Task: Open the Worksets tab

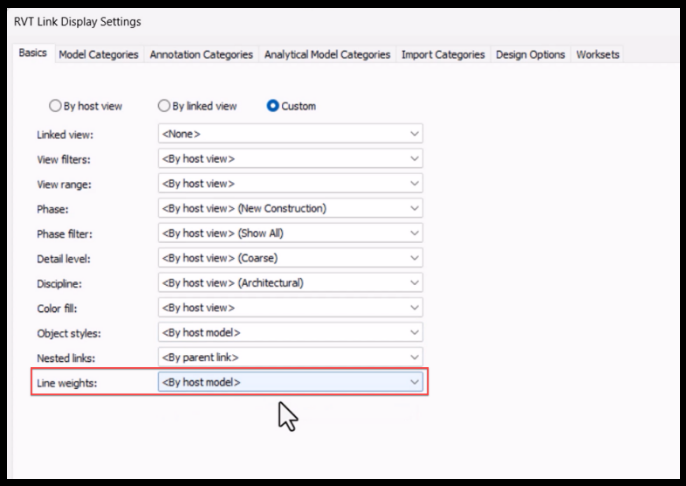Action: (598, 55)
